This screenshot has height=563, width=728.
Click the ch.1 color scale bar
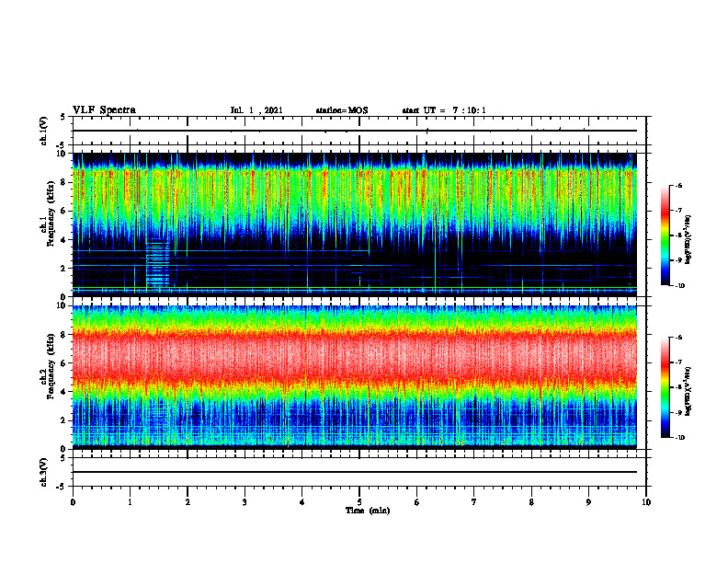click(665, 236)
